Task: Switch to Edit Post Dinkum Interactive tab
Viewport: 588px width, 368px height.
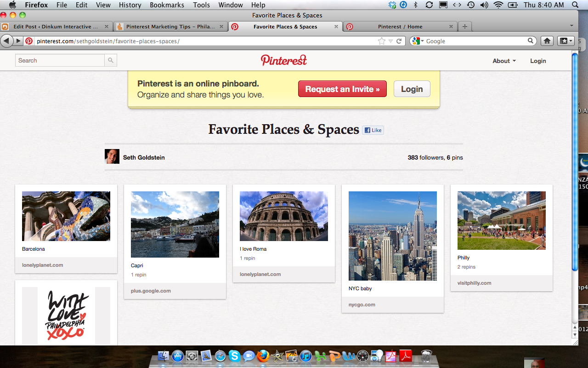Action: coord(56,27)
